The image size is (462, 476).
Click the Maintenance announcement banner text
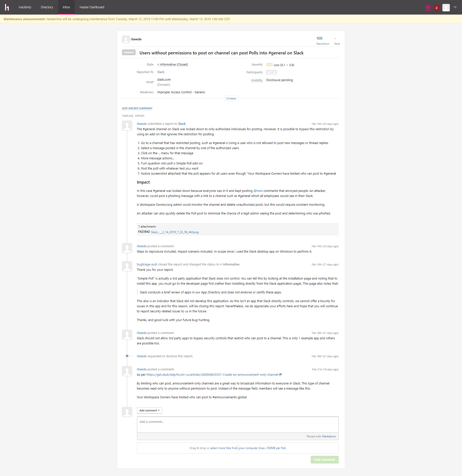tap(117, 19)
